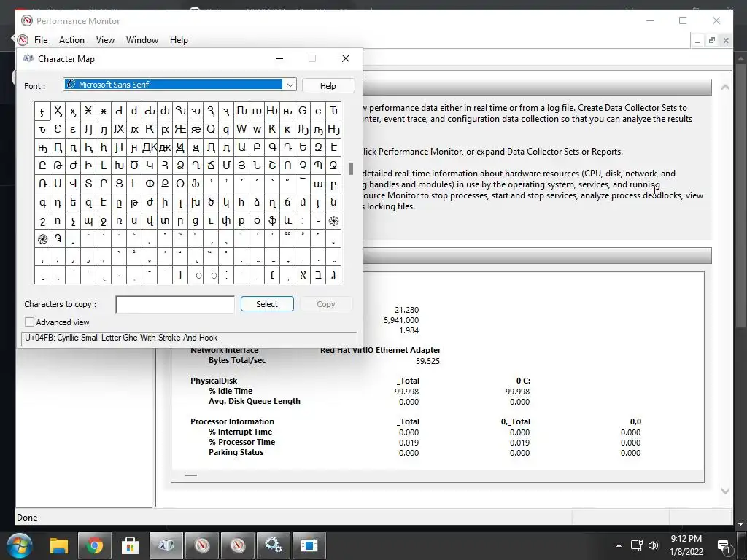Open the Action menu

pos(71,40)
